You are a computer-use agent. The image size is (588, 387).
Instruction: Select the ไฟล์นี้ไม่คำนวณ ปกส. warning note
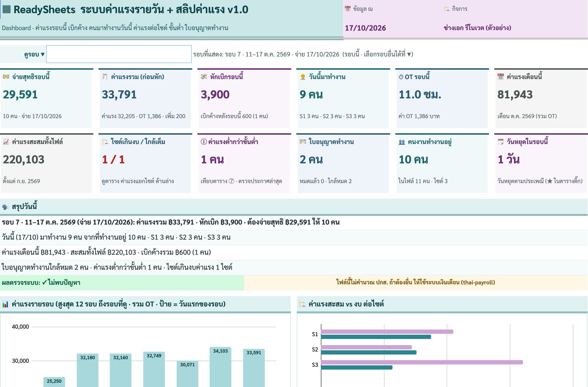(416, 282)
